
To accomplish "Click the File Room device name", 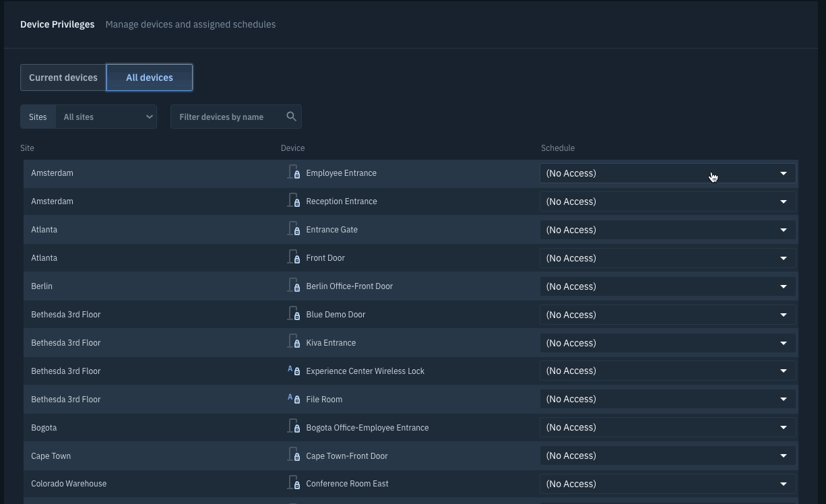I will [x=324, y=400].
